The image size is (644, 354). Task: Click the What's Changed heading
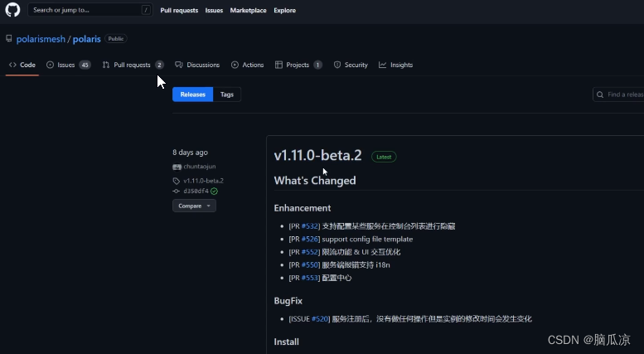click(x=315, y=180)
